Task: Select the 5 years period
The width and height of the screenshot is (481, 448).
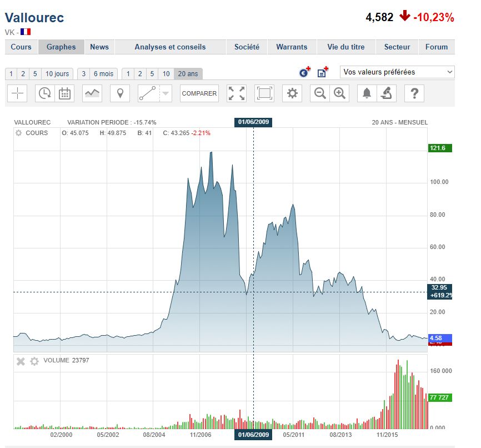Action: point(152,74)
